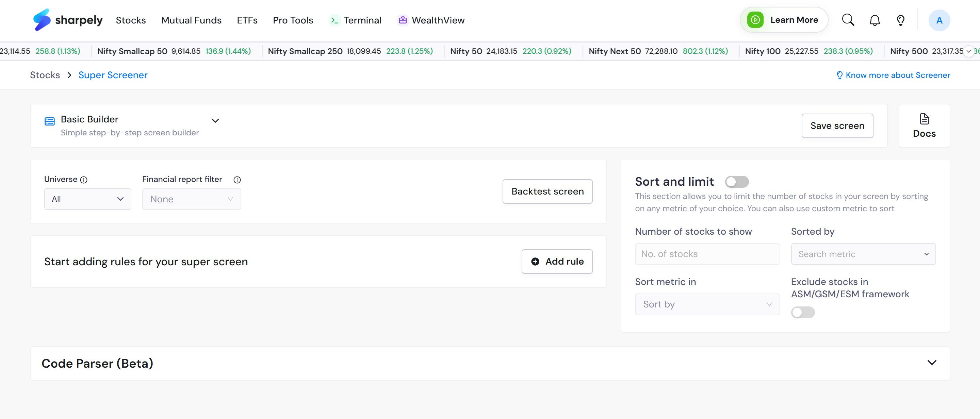
Task: Open notifications bell icon
Action: [875, 20]
